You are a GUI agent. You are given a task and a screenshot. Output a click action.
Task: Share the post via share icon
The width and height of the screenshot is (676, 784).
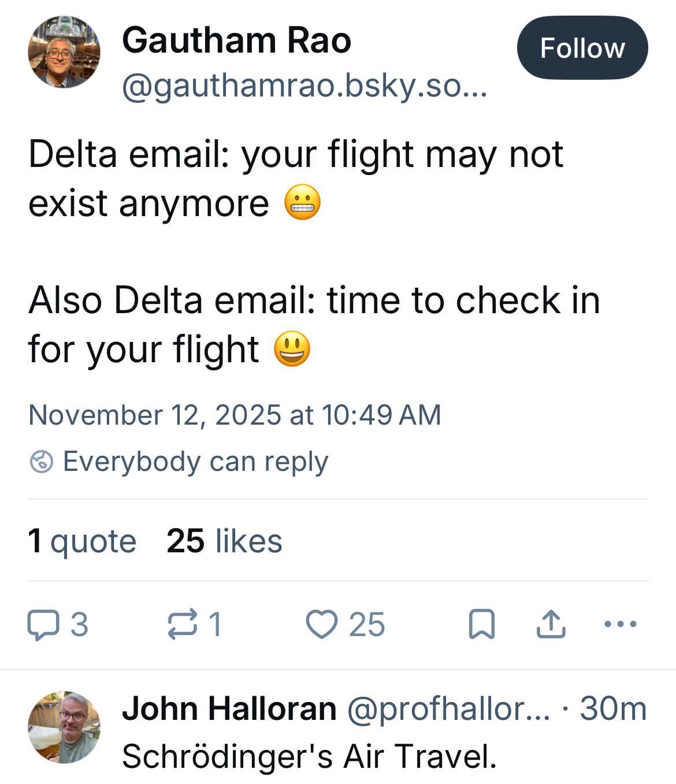point(551,625)
